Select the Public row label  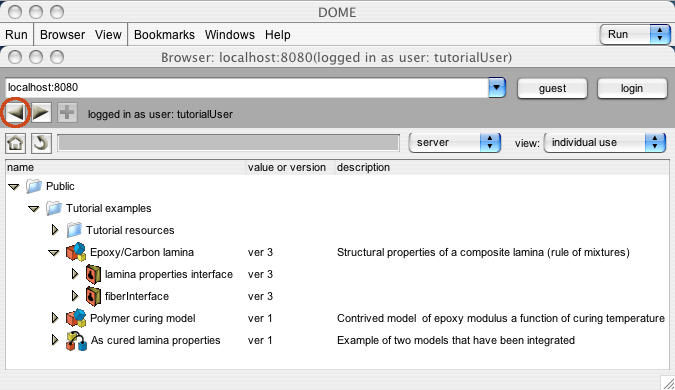coord(60,186)
